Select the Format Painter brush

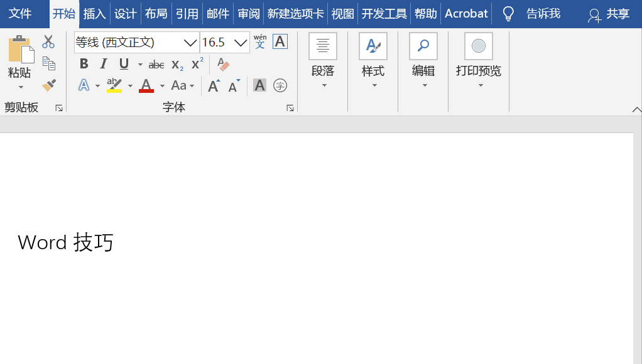coord(49,85)
